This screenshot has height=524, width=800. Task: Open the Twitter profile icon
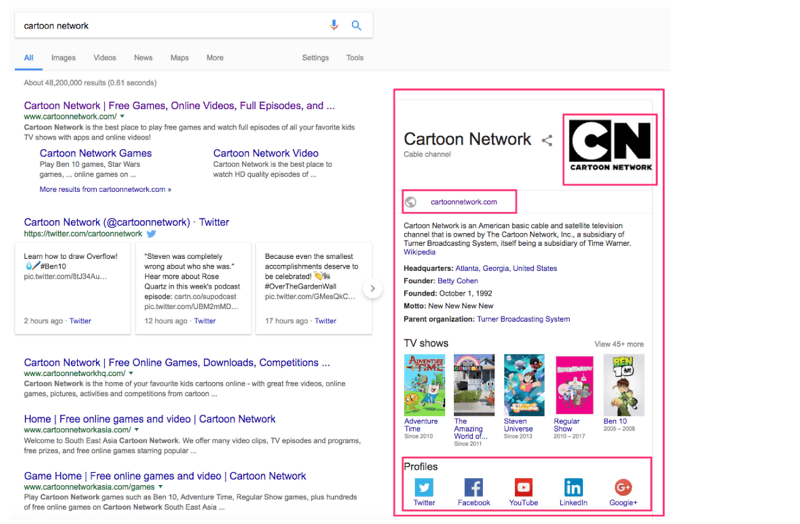pos(424,487)
